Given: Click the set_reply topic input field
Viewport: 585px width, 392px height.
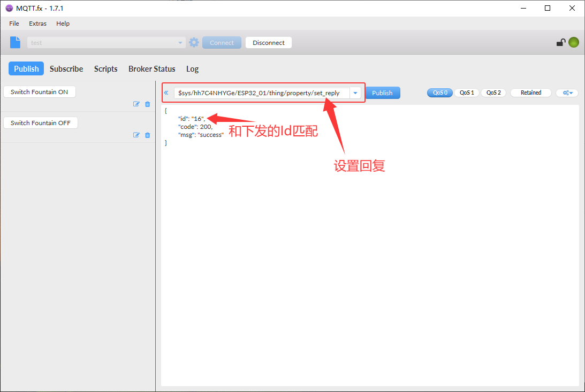Looking at the screenshot, I should (x=262, y=93).
